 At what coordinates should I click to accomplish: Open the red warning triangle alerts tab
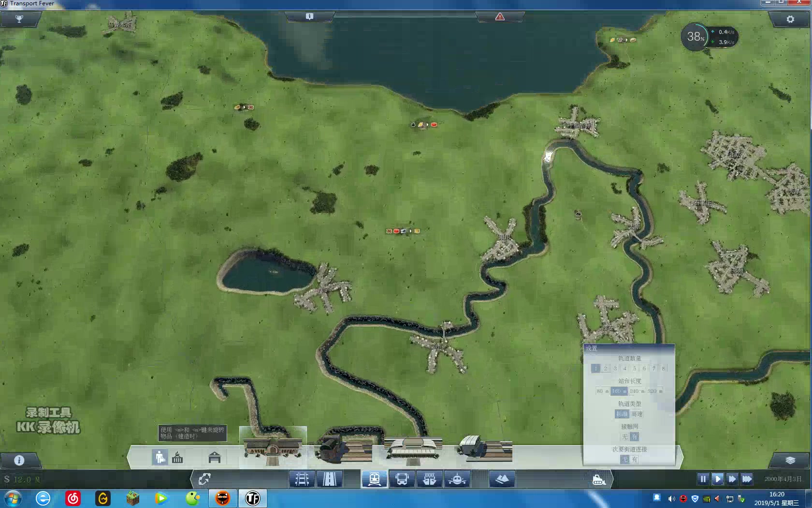(500, 16)
